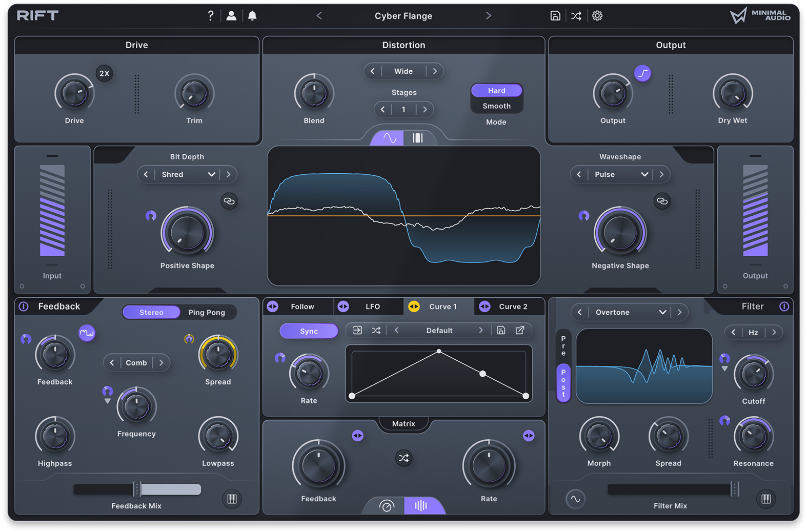Switch to the LFO modulation tab

pyautogui.click(x=369, y=306)
